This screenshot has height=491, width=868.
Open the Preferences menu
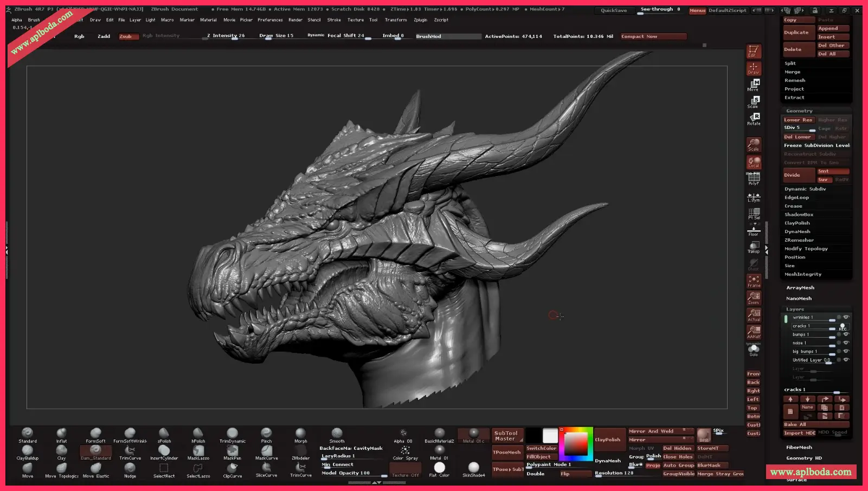[270, 20]
